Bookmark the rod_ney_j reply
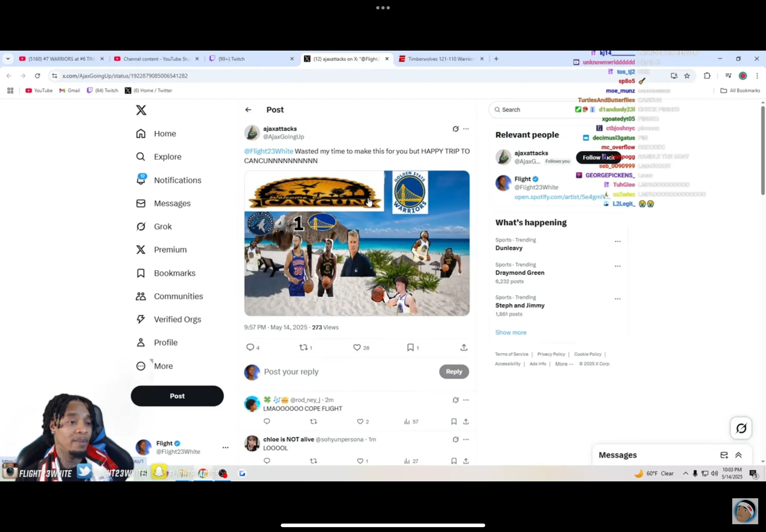766x532 pixels. click(454, 422)
